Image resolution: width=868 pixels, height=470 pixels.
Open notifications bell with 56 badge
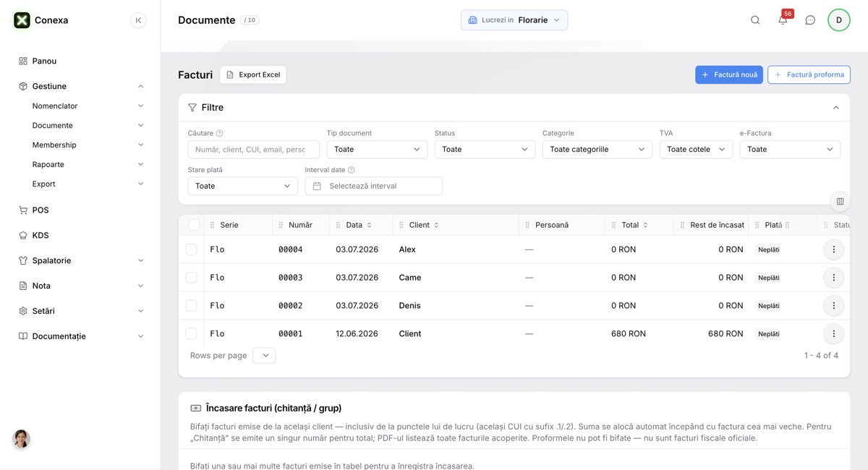[783, 20]
